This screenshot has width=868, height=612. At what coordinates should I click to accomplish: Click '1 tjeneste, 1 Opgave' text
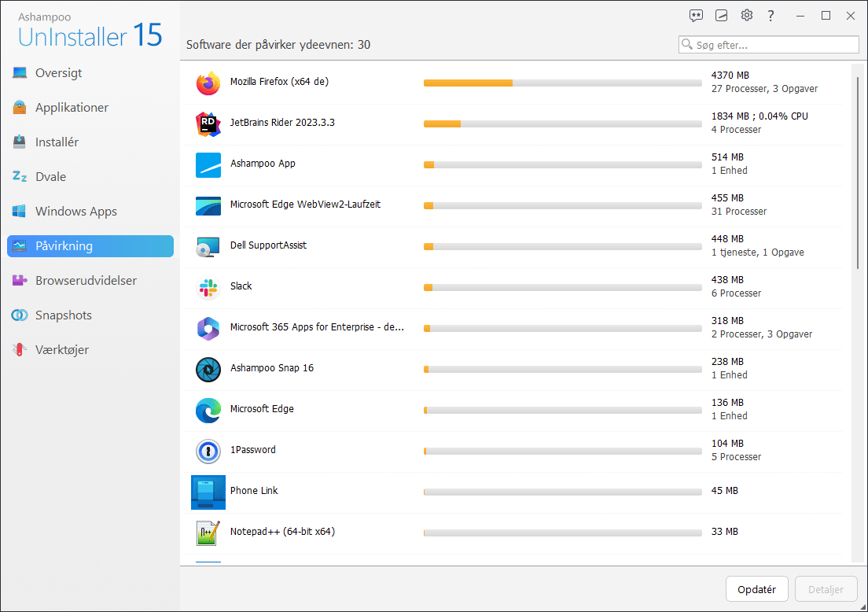(757, 253)
